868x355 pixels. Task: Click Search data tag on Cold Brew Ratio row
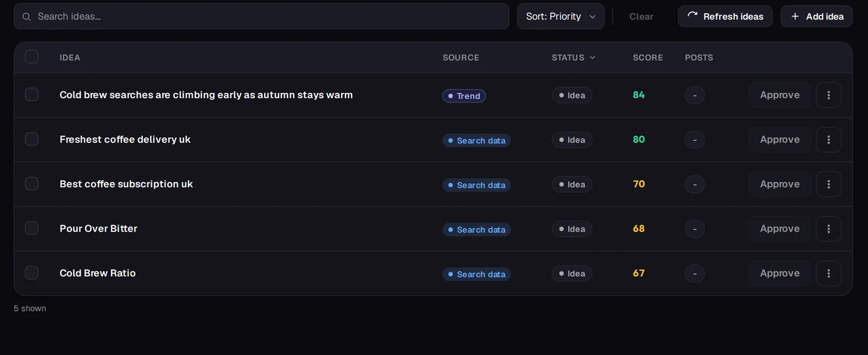point(476,274)
